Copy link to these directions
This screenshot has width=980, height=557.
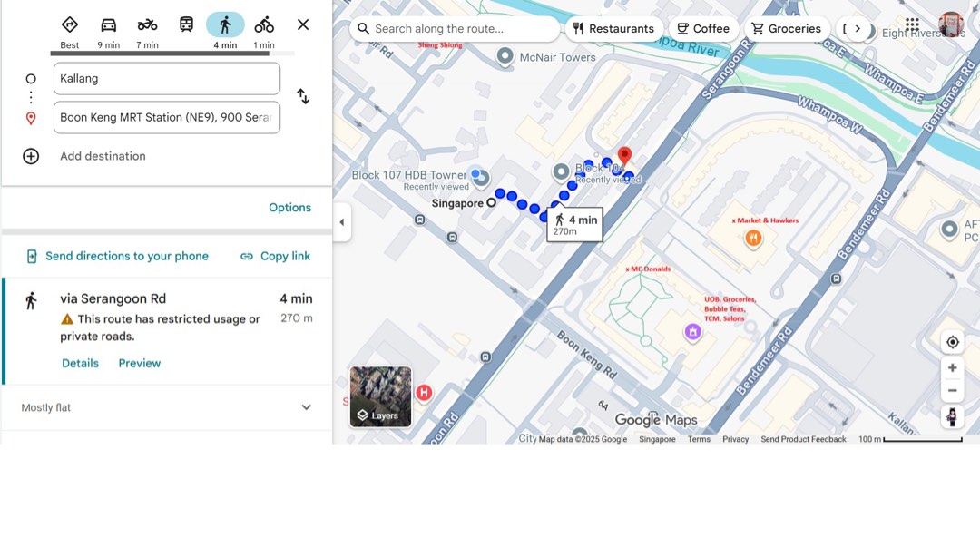pos(276,257)
